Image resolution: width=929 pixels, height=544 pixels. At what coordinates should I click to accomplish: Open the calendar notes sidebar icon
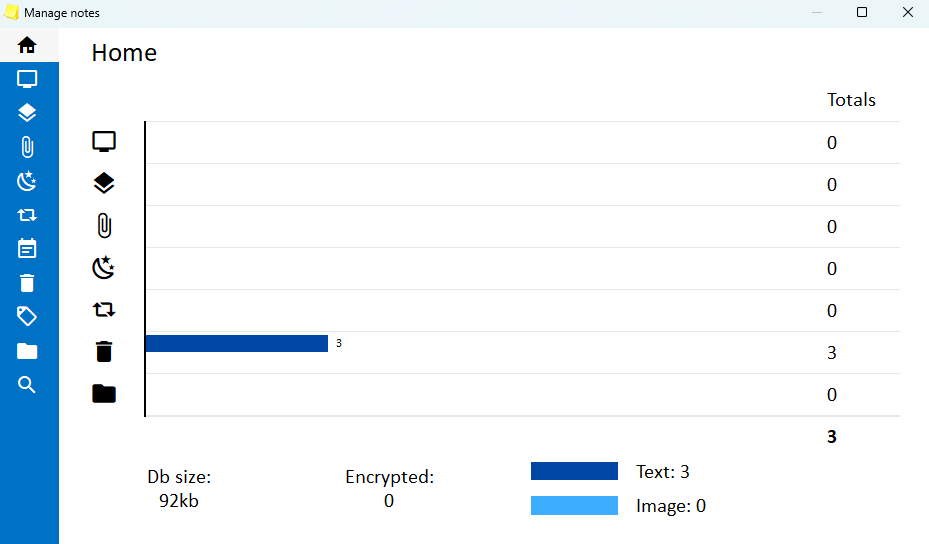pos(27,249)
